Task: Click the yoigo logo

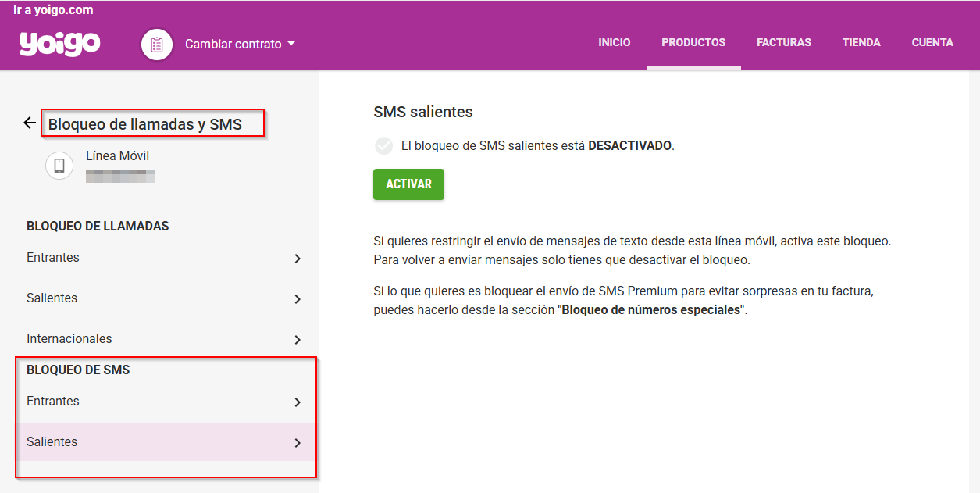Action: [x=58, y=44]
